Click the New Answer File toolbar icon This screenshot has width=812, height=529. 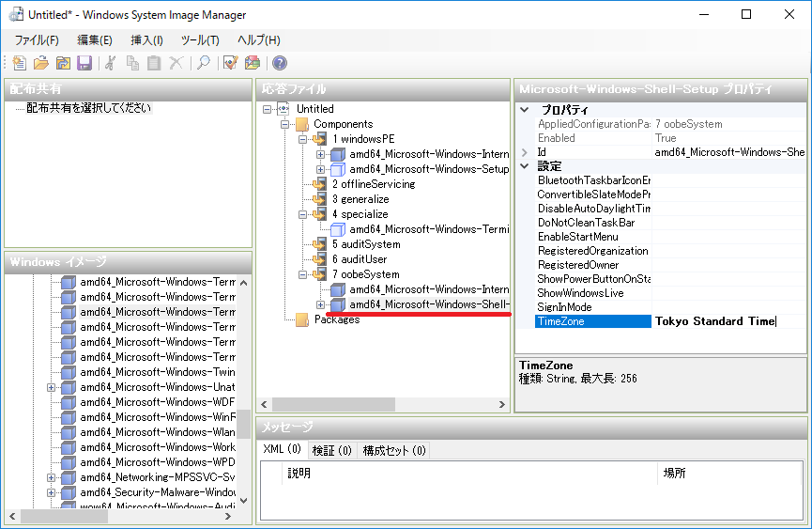click(19, 63)
